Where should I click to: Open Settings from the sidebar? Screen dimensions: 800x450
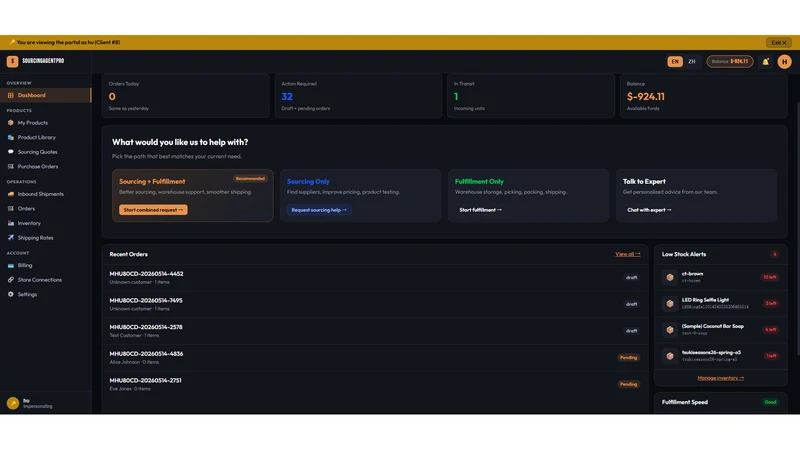tap(45, 294)
